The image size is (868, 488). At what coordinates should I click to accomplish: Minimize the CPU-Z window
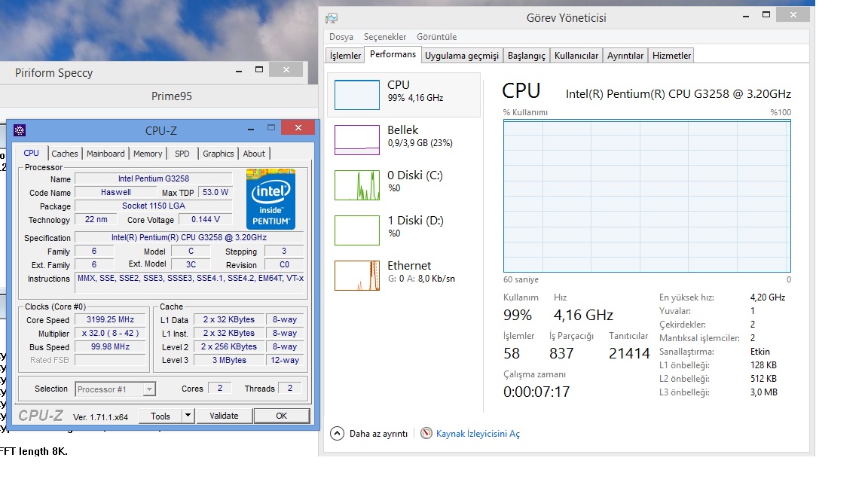pos(251,128)
